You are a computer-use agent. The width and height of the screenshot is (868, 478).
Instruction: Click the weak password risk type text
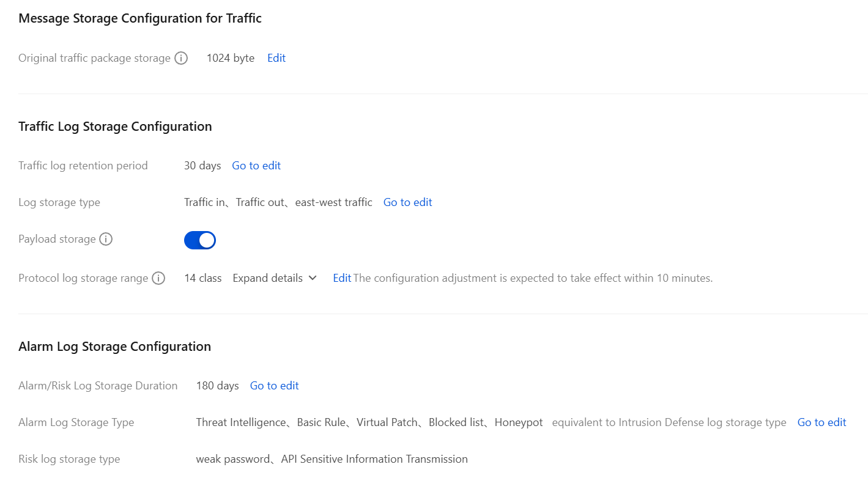233,459
